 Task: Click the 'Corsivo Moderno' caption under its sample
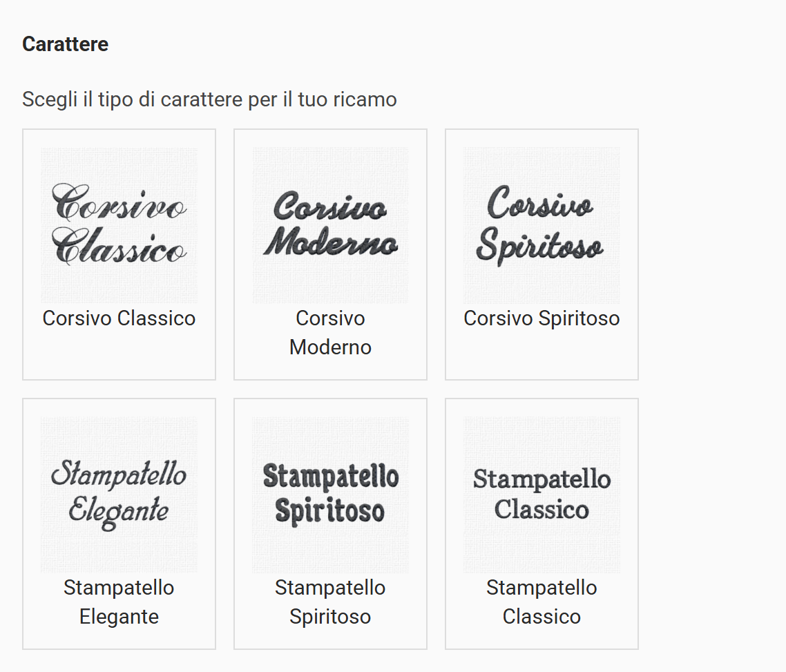pyautogui.click(x=330, y=332)
